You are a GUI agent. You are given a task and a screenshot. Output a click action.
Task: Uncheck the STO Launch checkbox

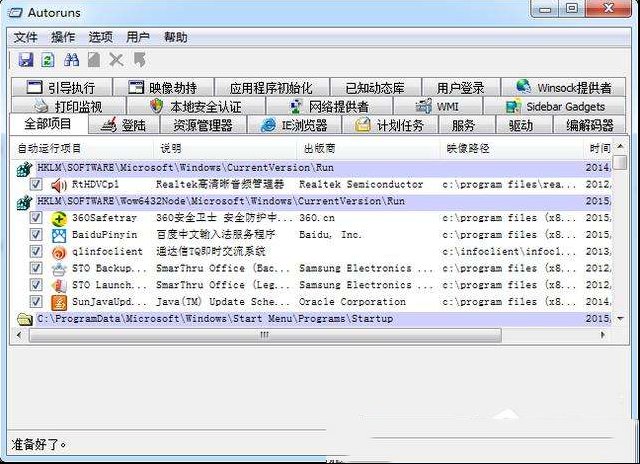tap(36, 285)
